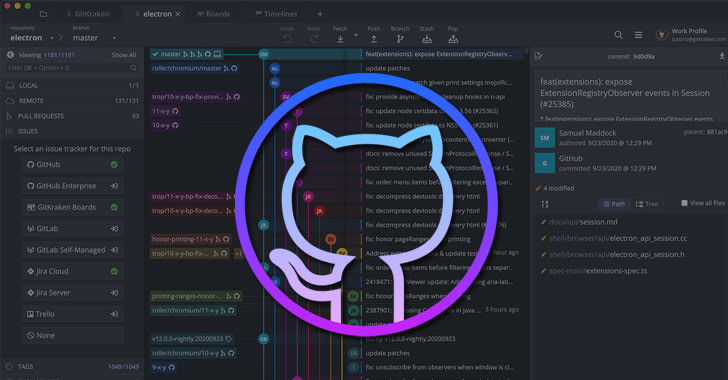Screen dimensions: 728x380
Task: Click the left panel filter field
Action: pyautogui.click(x=72, y=68)
